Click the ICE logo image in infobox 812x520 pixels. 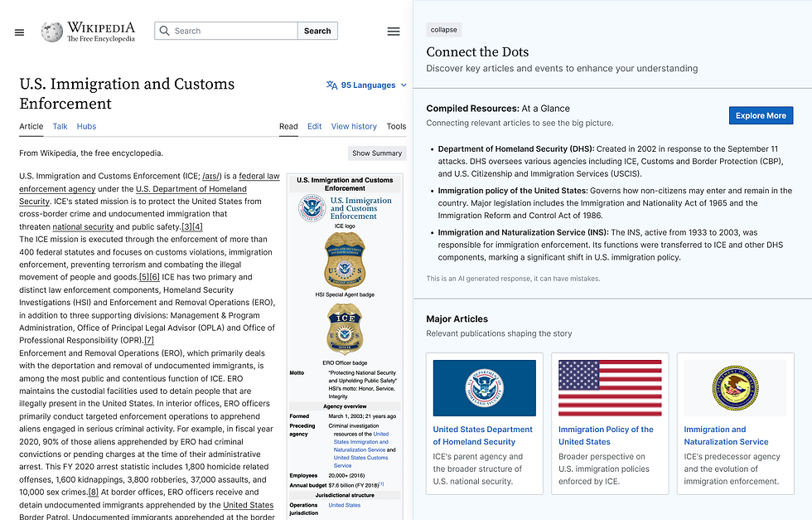point(345,208)
